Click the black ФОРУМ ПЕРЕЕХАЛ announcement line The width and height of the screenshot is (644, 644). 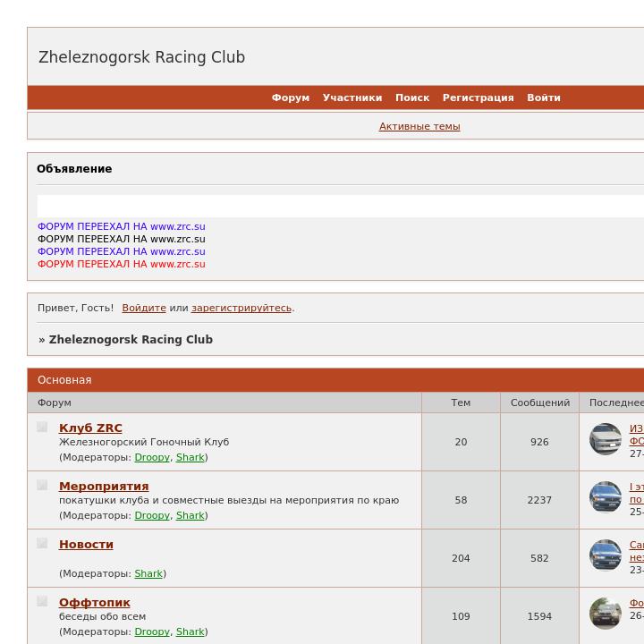pyautogui.click(x=121, y=239)
